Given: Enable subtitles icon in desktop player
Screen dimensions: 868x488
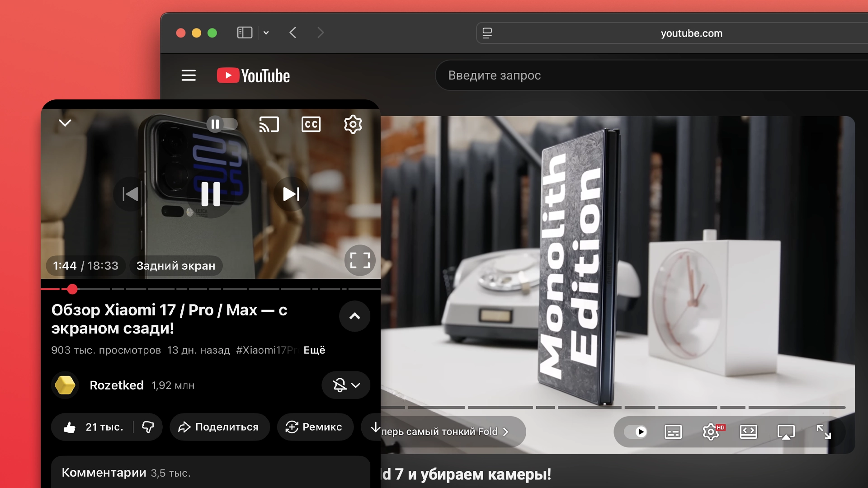Looking at the screenshot, I should tap(673, 432).
